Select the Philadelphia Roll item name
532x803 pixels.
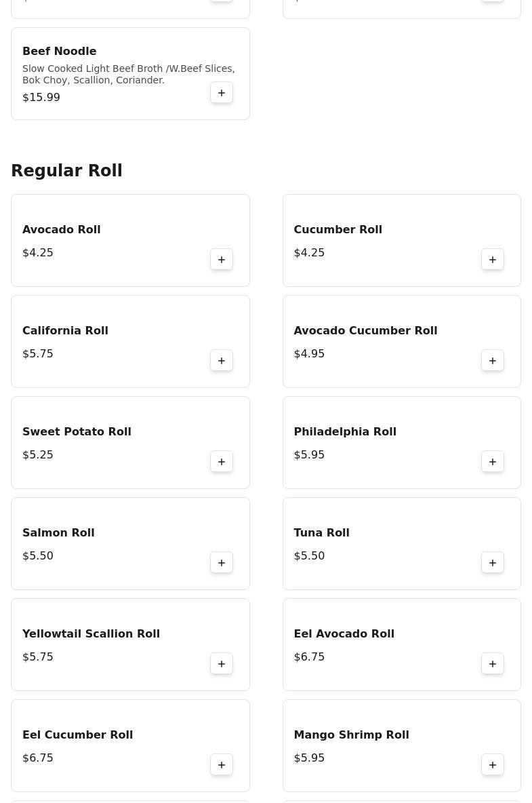[x=345, y=432]
